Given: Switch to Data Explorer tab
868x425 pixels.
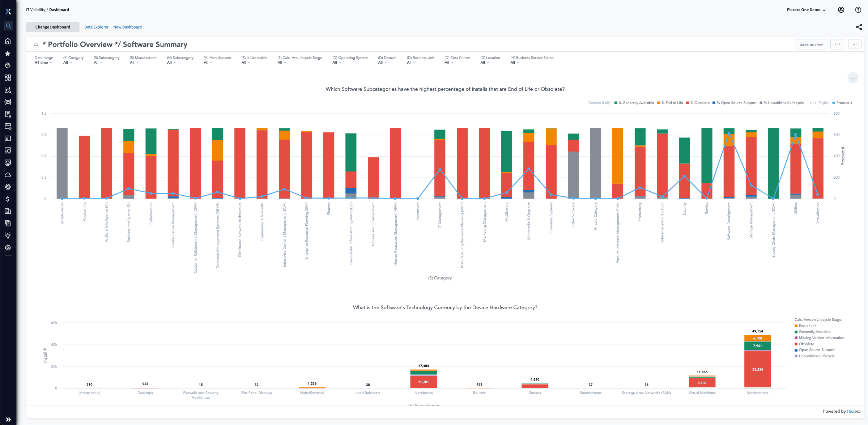Looking at the screenshot, I should 96,27.
